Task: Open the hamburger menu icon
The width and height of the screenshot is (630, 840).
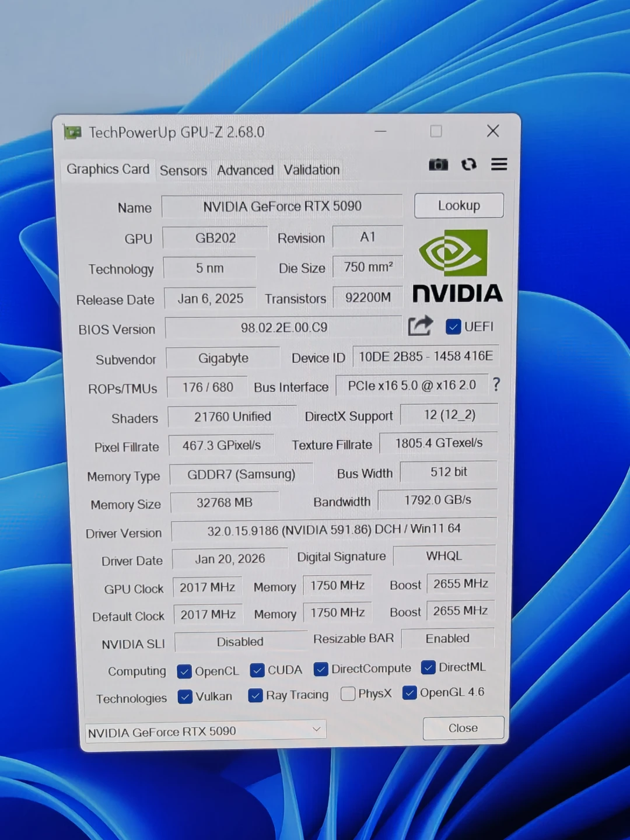Action: (x=499, y=164)
